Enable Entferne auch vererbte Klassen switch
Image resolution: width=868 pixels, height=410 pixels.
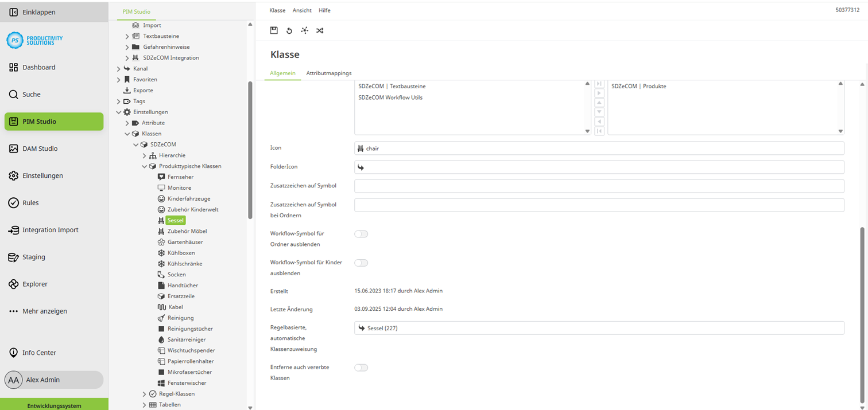coord(361,368)
